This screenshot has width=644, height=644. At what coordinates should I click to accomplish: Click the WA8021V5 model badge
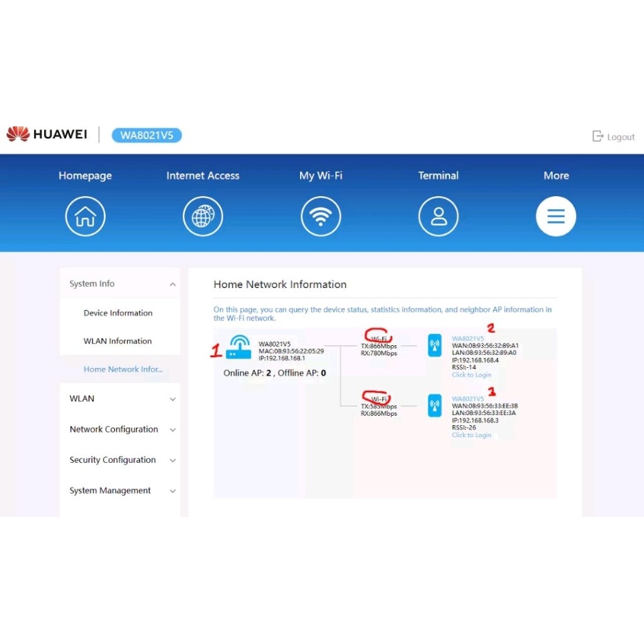click(147, 135)
